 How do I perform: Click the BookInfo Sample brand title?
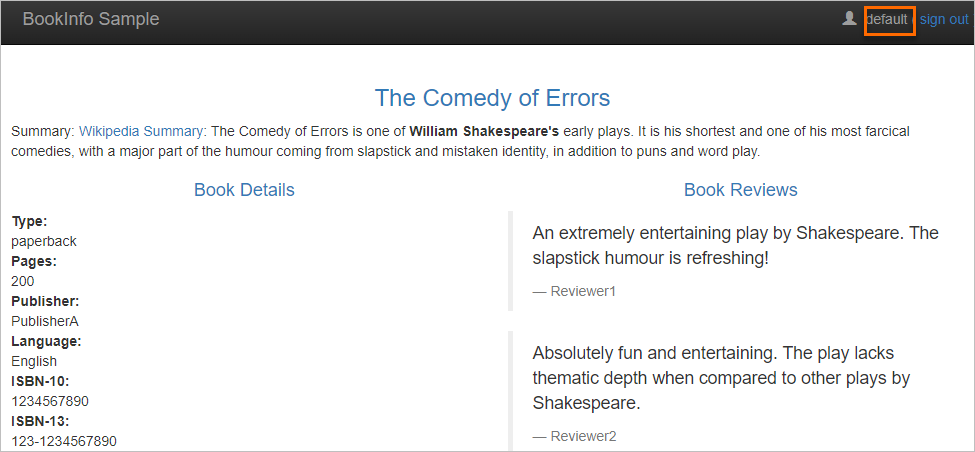[x=90, y=20]
